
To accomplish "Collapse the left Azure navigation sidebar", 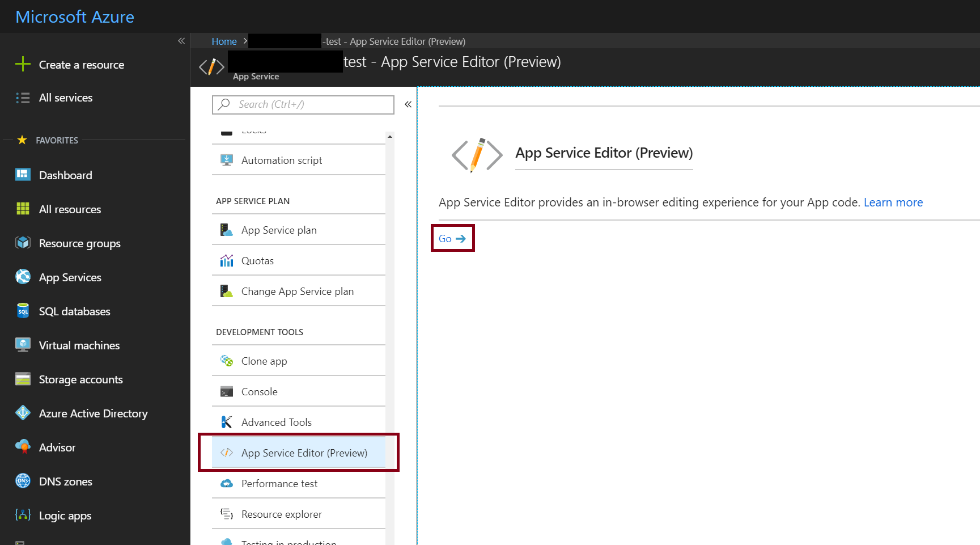I will point(181,41).
